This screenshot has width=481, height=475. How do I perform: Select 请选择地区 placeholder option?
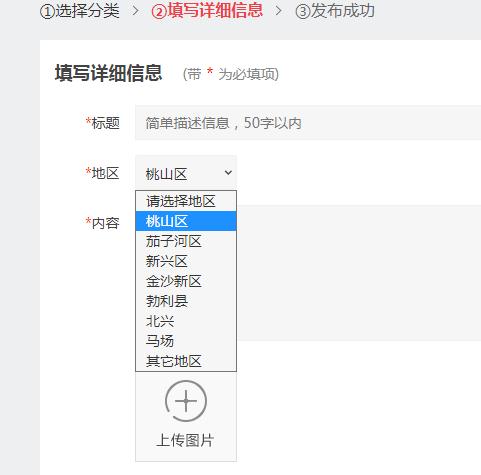pyautogui.click(x=186, y=201)
